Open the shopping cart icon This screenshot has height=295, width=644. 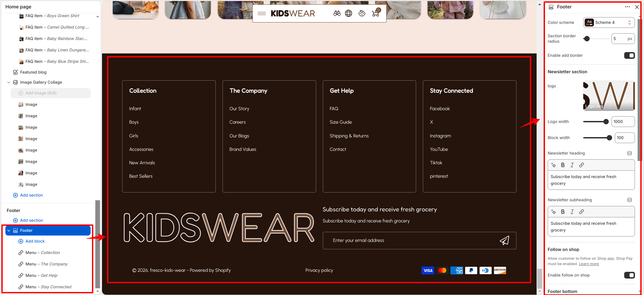coord(376,13)
